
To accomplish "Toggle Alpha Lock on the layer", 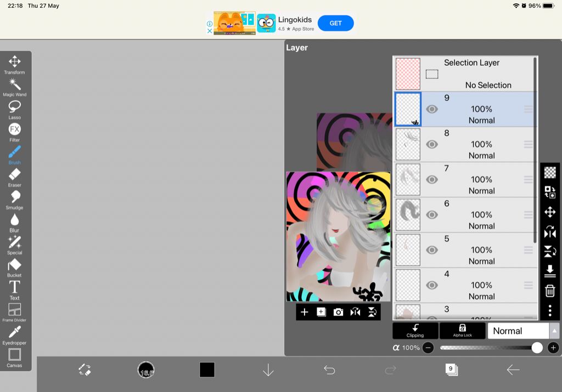I will [462, 331].
